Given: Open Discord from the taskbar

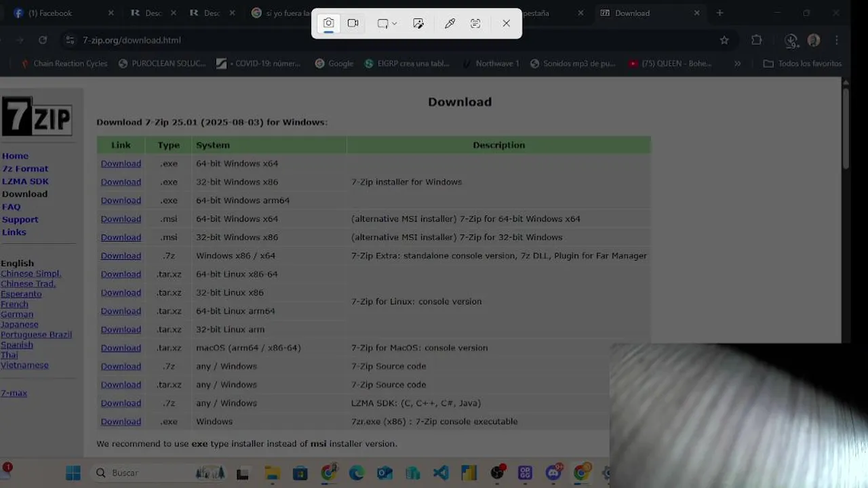Looking at the screenshot, I should [x=553, y=473].
